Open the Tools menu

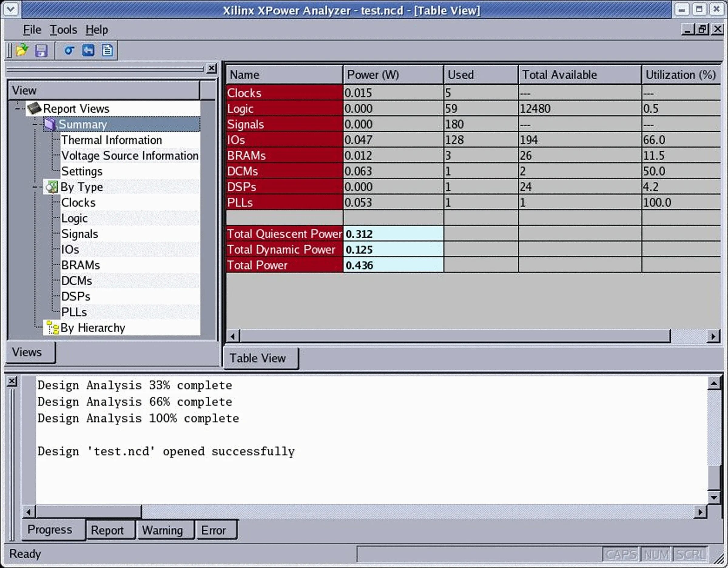63,30
